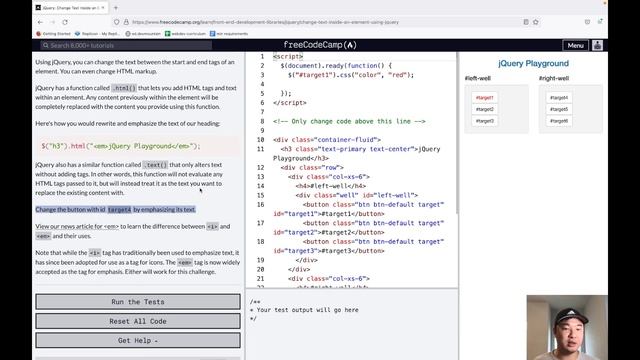The height and width of the screenshot is (360, 640).
Task: Click the <script> tag on line 1
Action: [288, 56]
